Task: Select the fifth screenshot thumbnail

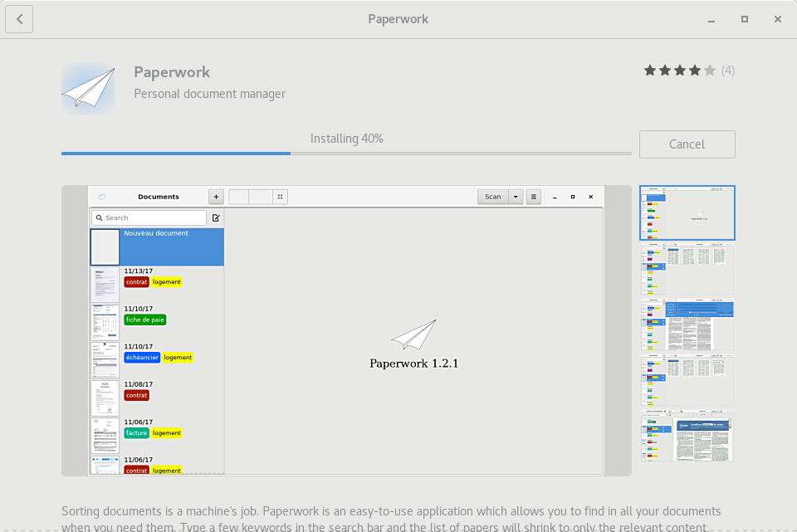Action: (x=687, y=436)
